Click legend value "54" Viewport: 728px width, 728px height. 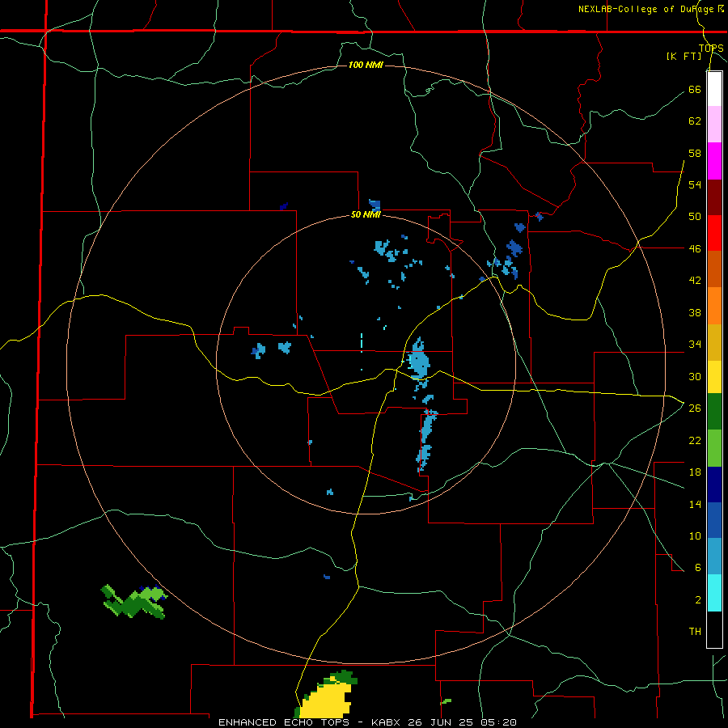point(695,184)
